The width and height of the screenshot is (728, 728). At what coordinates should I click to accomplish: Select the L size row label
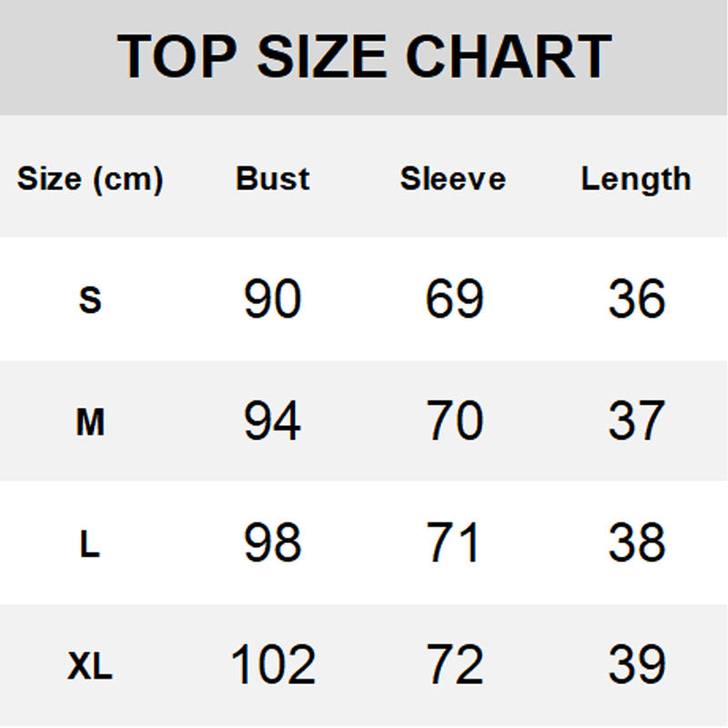coord(90,545)
